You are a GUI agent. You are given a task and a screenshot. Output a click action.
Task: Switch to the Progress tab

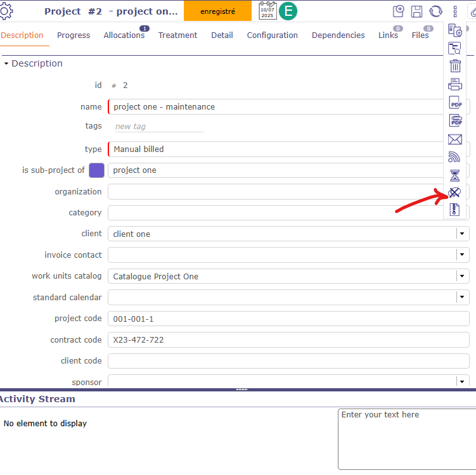74,35
